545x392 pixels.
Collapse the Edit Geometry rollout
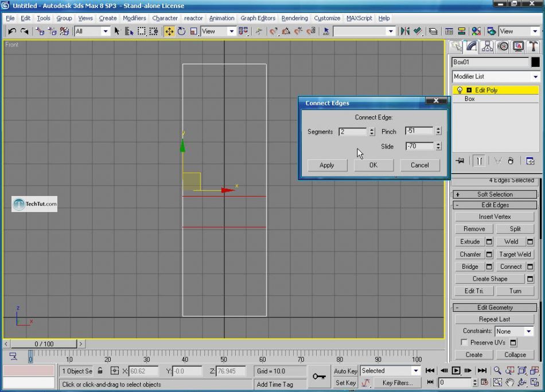pyautogui.click(x=495, y=308)
